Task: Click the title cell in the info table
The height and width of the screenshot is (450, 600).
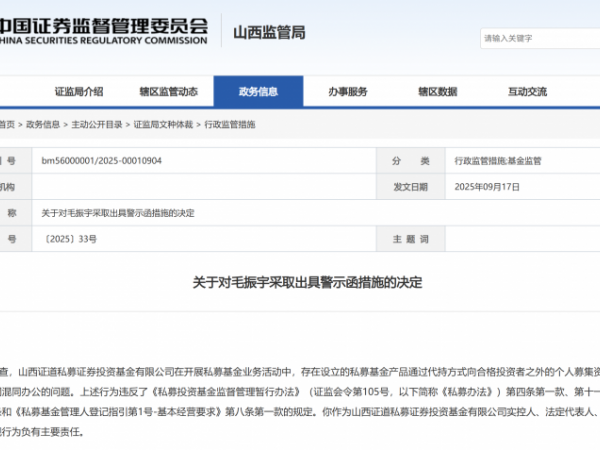Action: [118, 213]
